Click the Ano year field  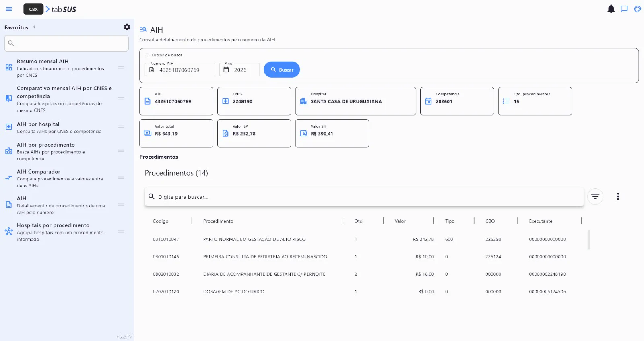click(x=239, y=70)
